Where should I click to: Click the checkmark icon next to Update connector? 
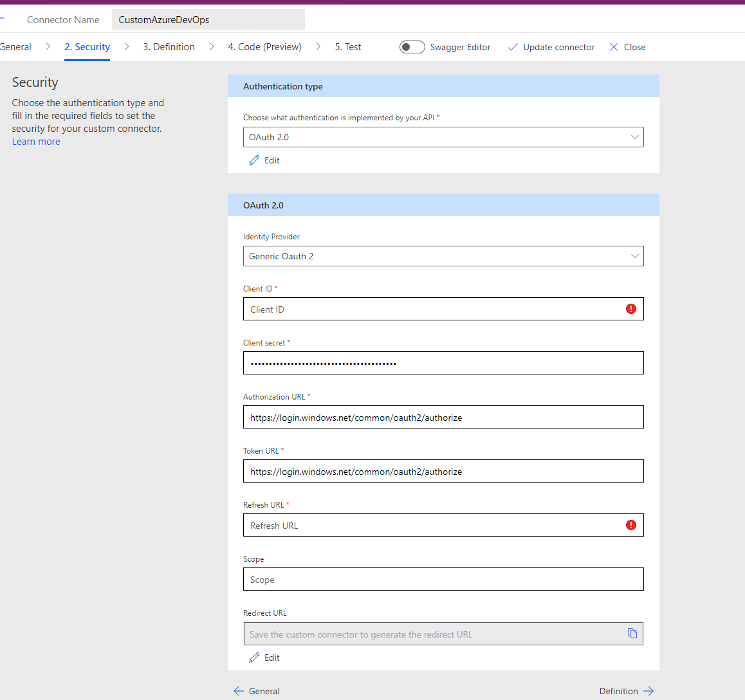tap(513, 46)
